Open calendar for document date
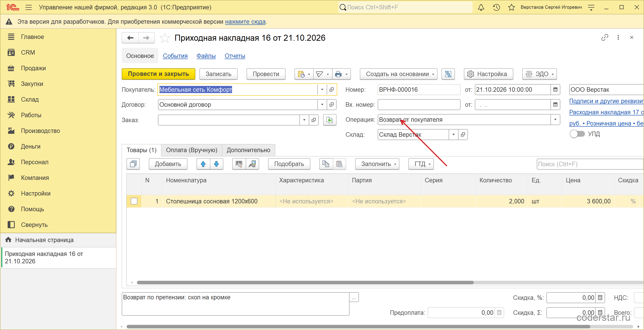Viewport: 644px width, 330px height. [x=555, y=89]
